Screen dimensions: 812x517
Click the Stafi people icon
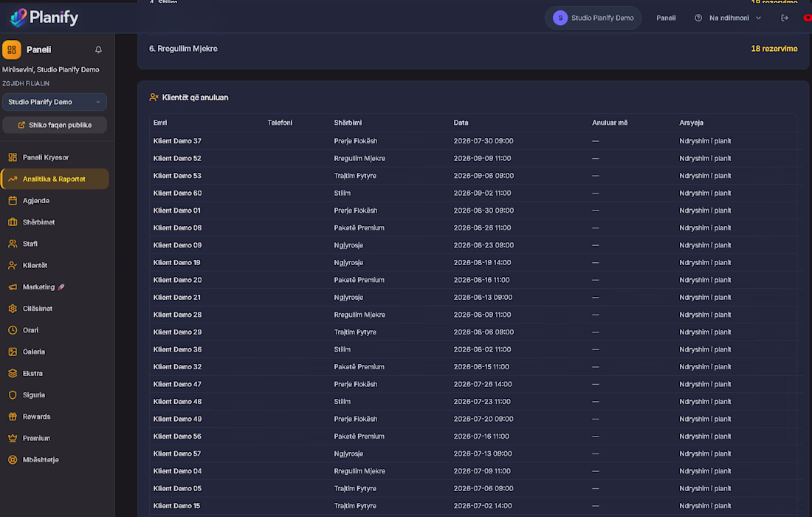(x=13, y=244)
